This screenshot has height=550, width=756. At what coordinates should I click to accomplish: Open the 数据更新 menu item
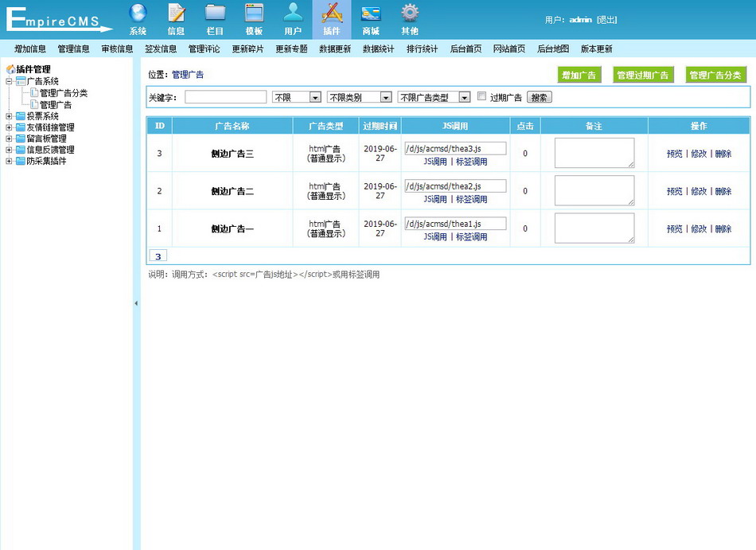pos(335,49)
